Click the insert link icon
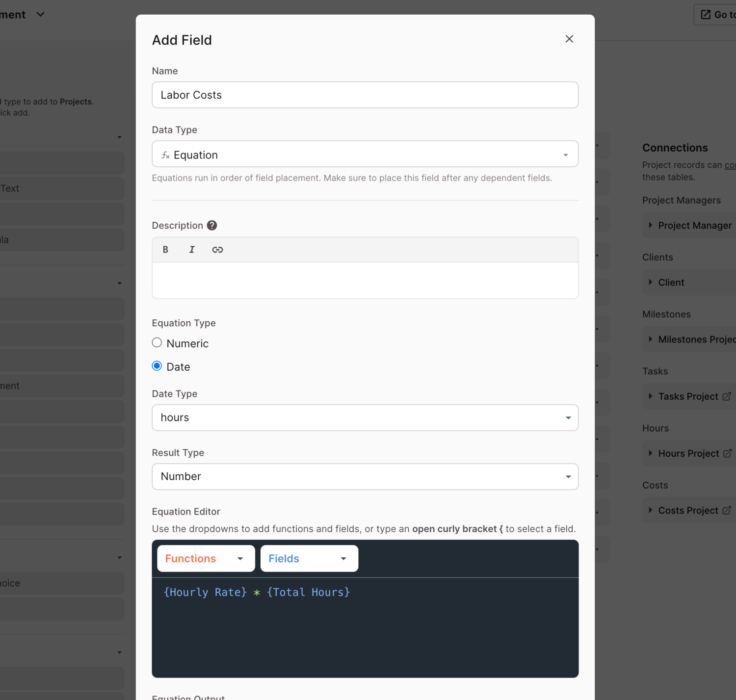The image size is (736, 700). [217, 250]
